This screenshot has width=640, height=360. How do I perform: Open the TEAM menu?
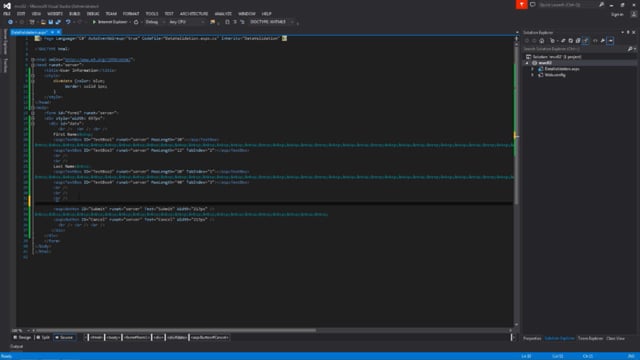pos(111,13)
